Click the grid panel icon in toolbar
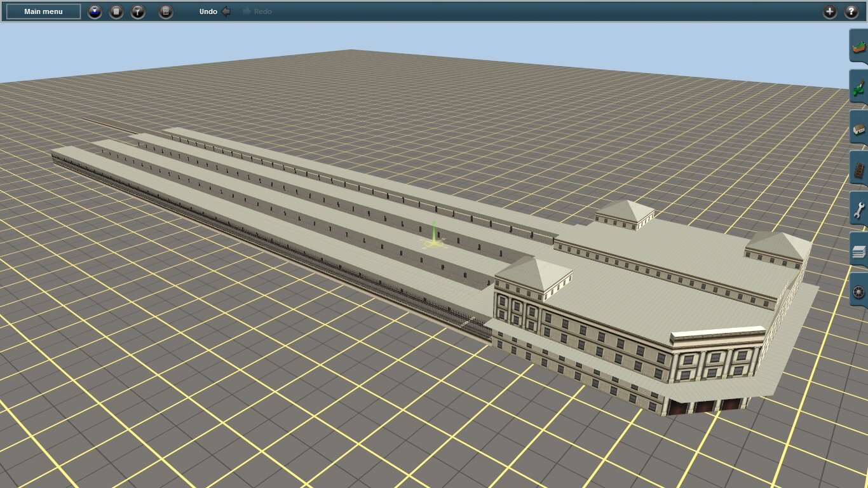The image size is (868, 488). coord(166,11)
